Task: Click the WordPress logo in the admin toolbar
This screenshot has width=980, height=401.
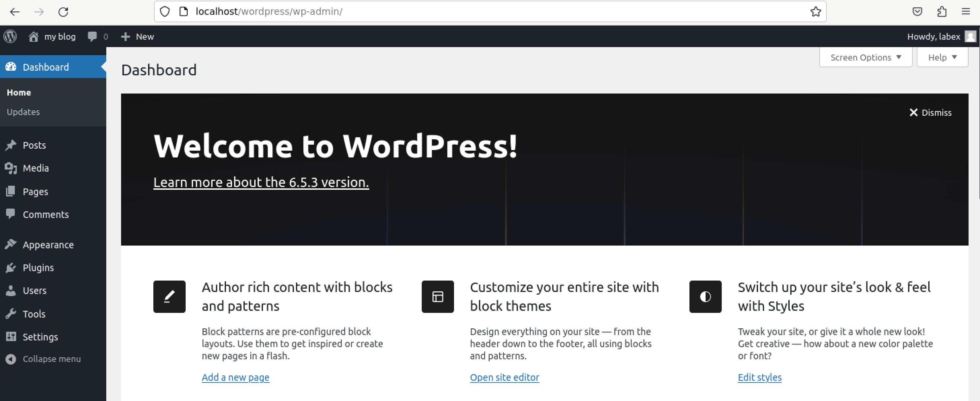Action: 10,36
